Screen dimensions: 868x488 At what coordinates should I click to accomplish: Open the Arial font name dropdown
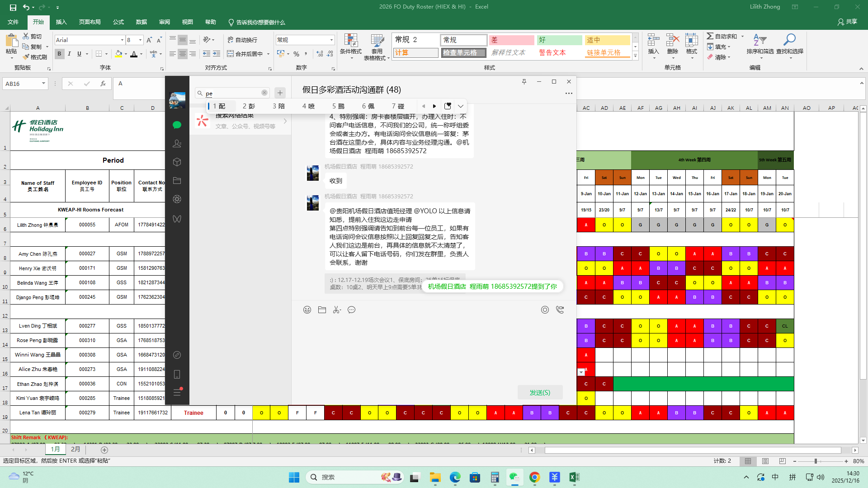(122, 40)
